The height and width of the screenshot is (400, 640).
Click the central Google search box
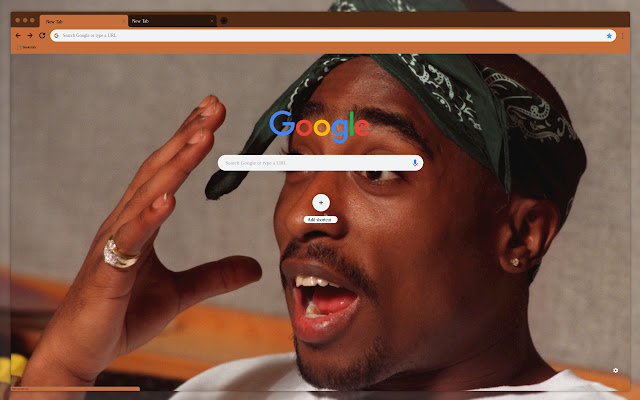tap(320, 163)
